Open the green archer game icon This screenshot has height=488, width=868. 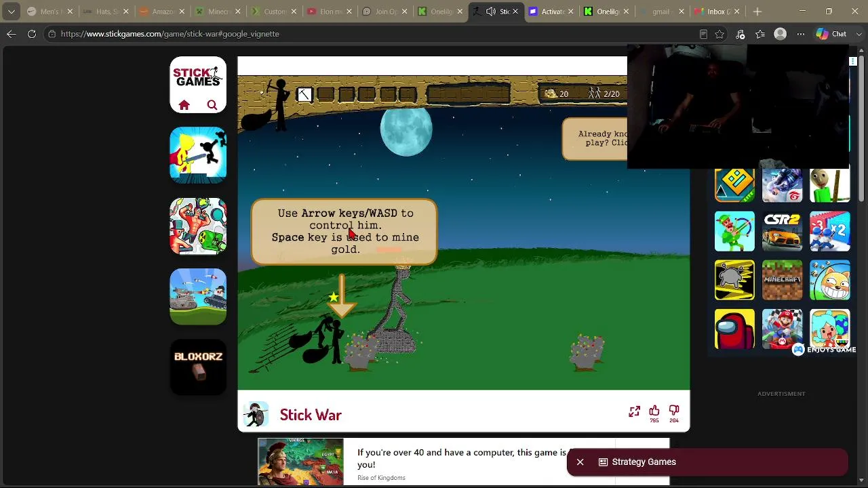734,231
